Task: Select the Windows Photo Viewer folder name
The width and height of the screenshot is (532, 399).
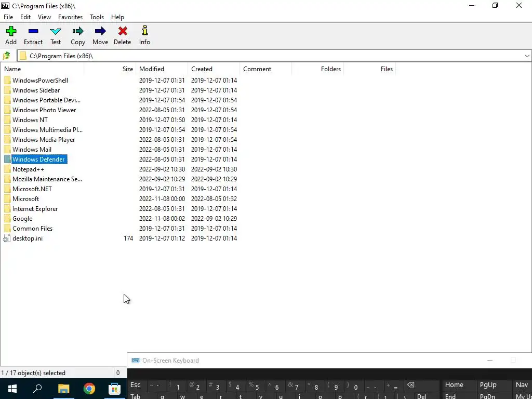Action: 44,110
